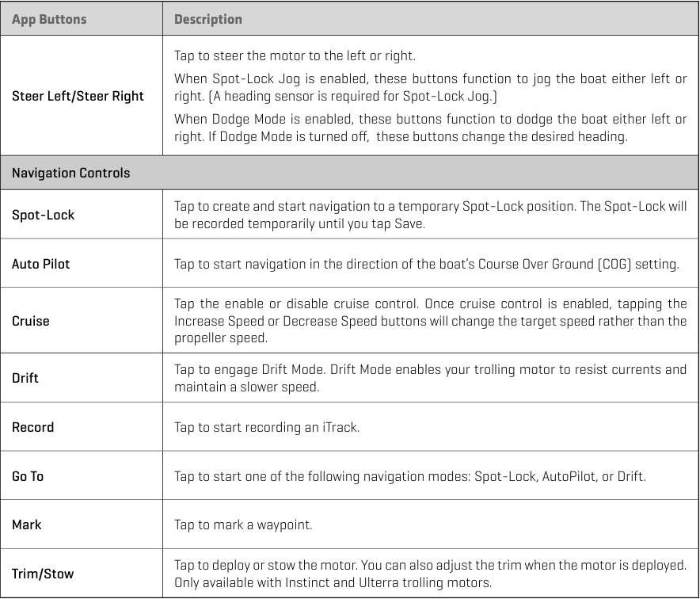This screenshot has width=700, height=599.
Task: Select the "Navigation Controls" section header
Action: click(x=70, y=173)
